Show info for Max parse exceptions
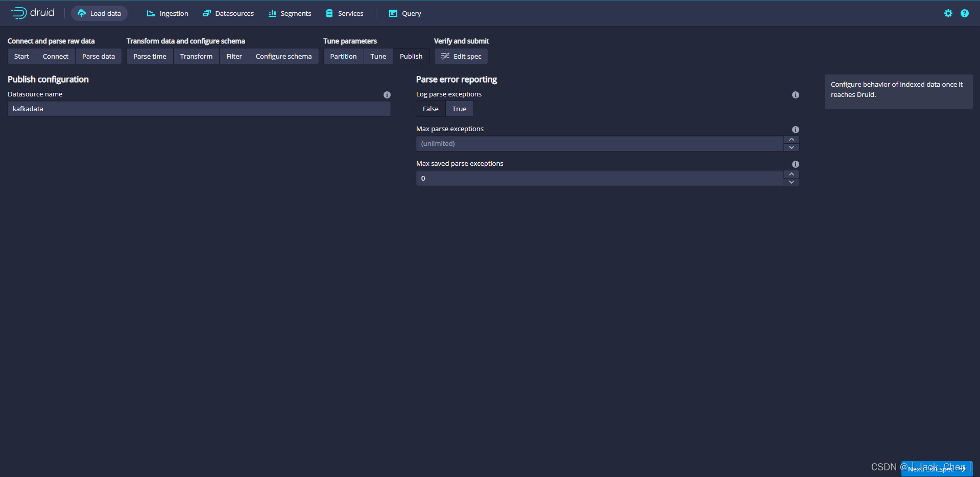This screenshot has width=980, height=477. coord(796,130)
